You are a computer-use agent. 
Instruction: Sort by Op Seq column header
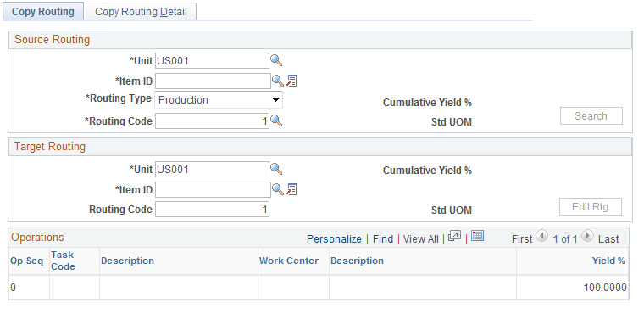click(x=27, y=261)
